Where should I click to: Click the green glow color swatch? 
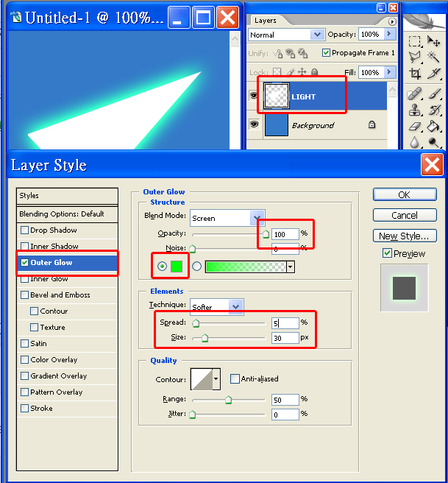[177, 266]
